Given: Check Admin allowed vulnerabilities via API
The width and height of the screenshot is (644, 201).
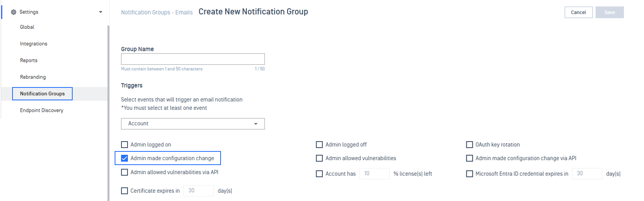Looking at the screenshot, I should point(124,172).
